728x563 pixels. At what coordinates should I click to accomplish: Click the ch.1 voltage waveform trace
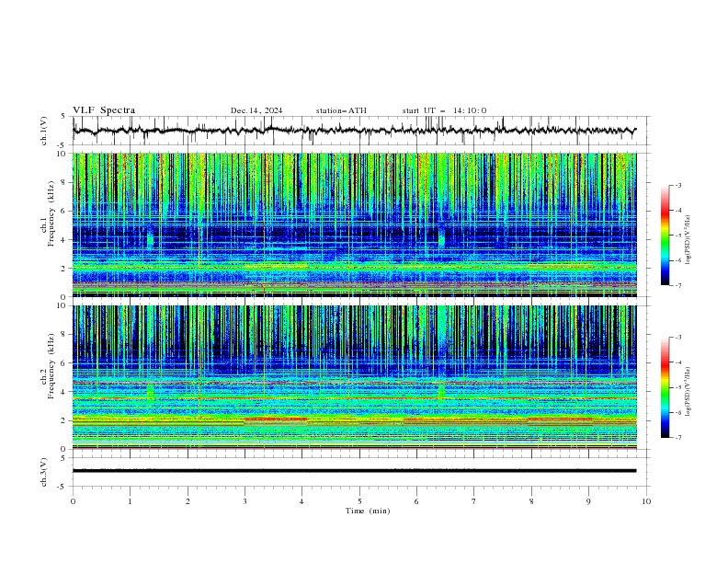pyautogui.click(x=354, y=131)
